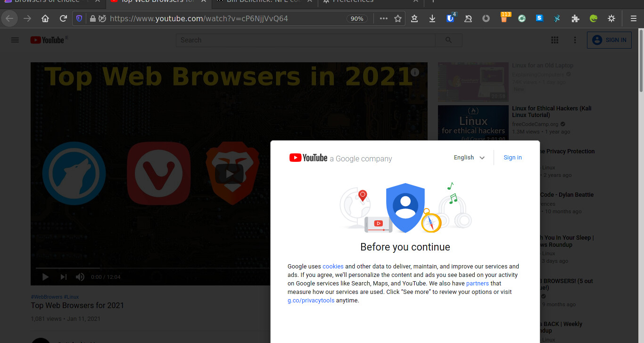Click the large play button on the video
644x343 pixels.
pyautogui.click(x=229, y=174)
